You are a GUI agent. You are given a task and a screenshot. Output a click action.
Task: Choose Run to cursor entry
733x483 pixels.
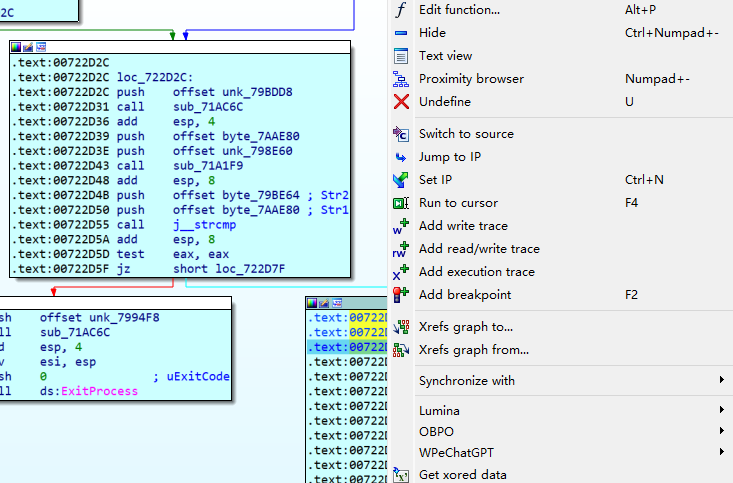point(561,202)
